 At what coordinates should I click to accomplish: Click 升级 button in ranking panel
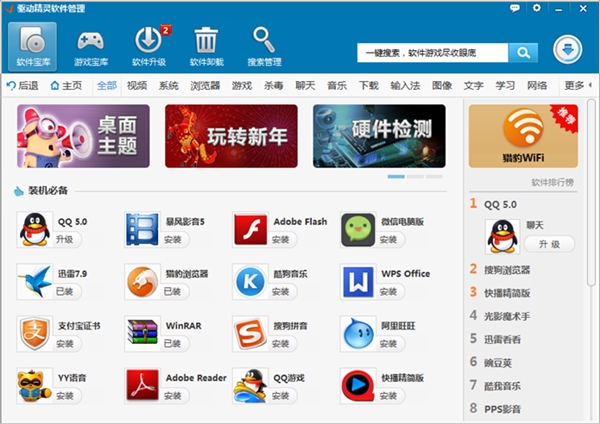coord(549,244)
